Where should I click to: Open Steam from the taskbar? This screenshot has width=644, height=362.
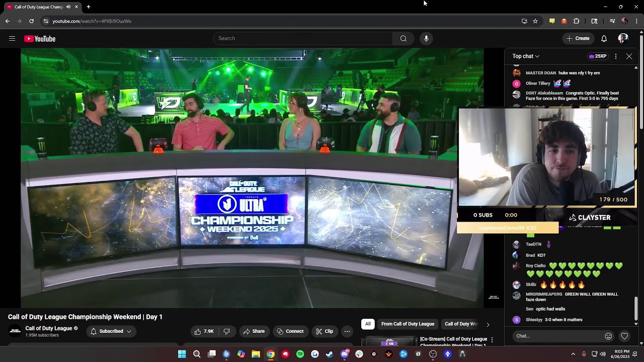tap(330, 354)
